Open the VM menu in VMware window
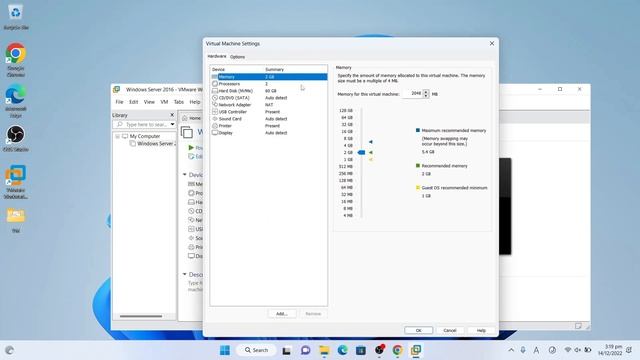Screen dimensions: 640x360 [164, 102]
